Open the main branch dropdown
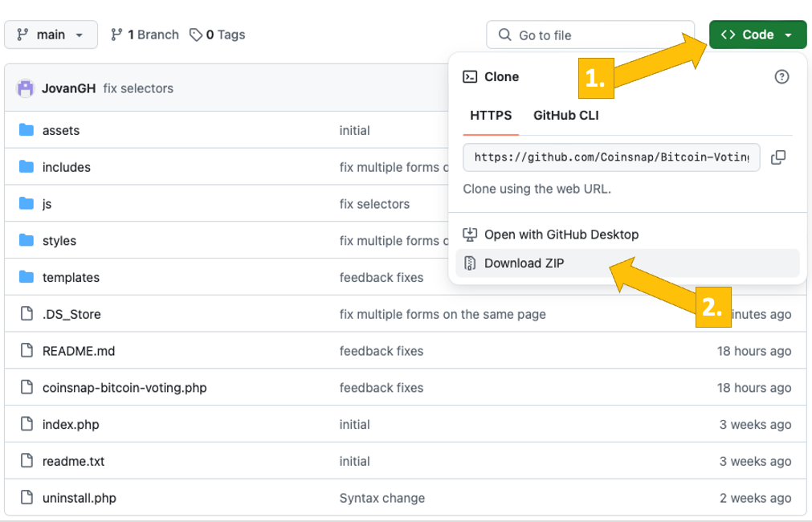The width and height of the screenshot is (812, 522). pyautogui.click(x=51, y=35)
